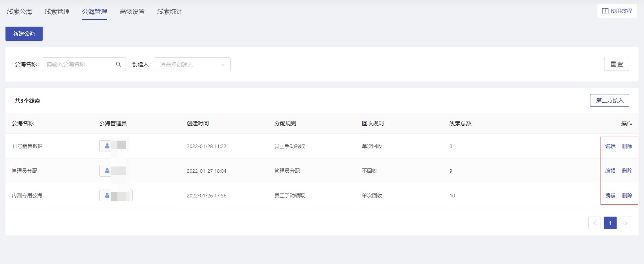The height and width of the screenshot is (264, 644).
Task: Select page number 1 in pagination
Action: coord(610,223)
